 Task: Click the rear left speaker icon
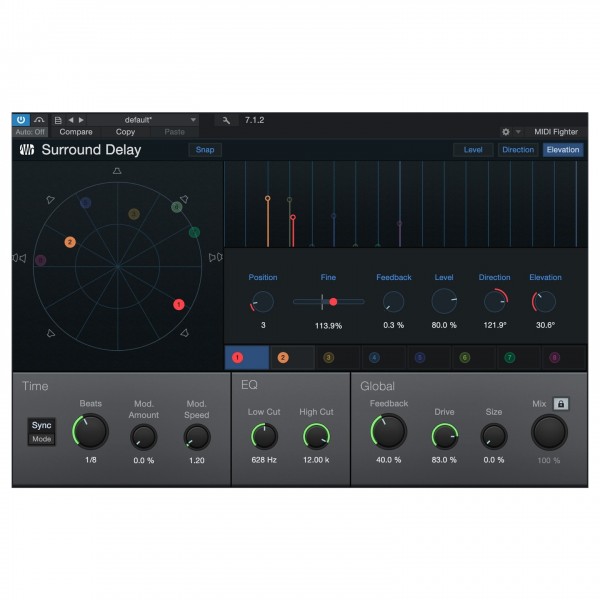tap(51, 333)
